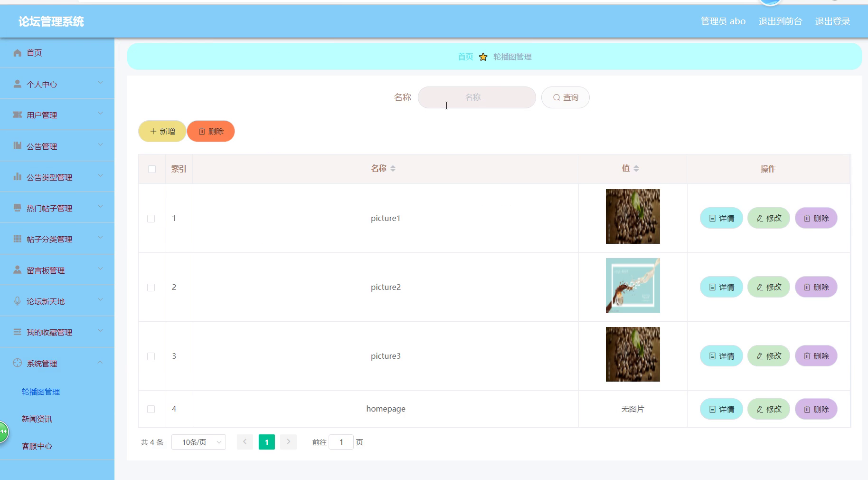
Task: Click the list icon for 我的收藏管理
Action: coord(18,332)
